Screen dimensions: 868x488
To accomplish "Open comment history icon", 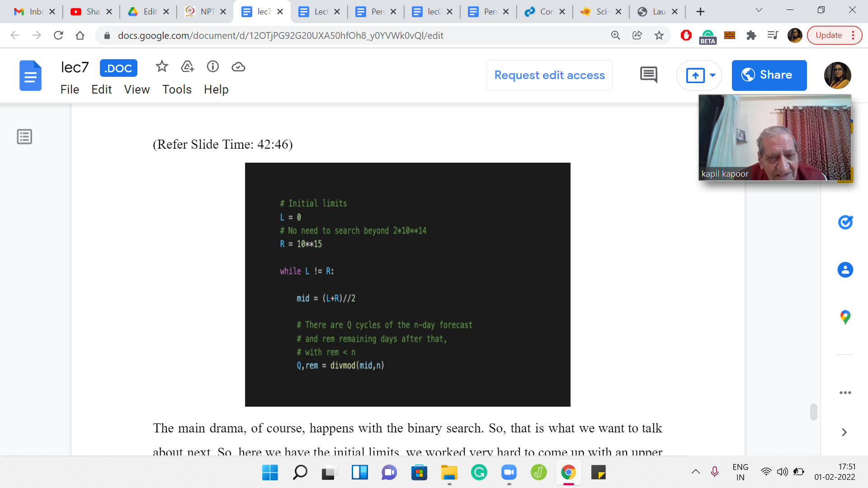I will tap(648, 75).
